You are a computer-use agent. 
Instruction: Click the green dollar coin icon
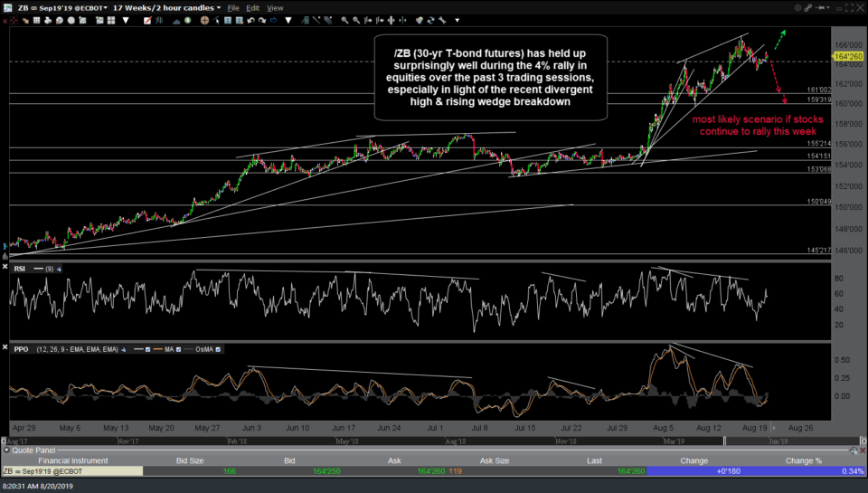188,21
